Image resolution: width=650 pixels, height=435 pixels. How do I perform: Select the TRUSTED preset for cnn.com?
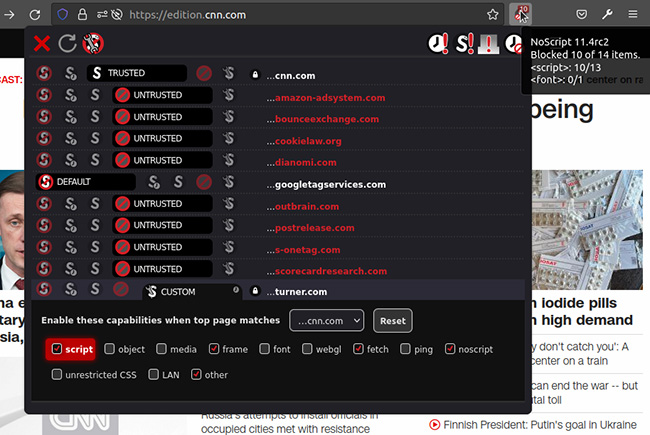coord(137,73)
